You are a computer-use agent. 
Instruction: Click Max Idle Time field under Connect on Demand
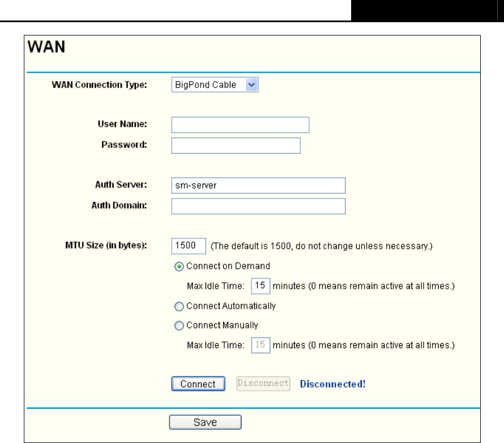(260, 286)
